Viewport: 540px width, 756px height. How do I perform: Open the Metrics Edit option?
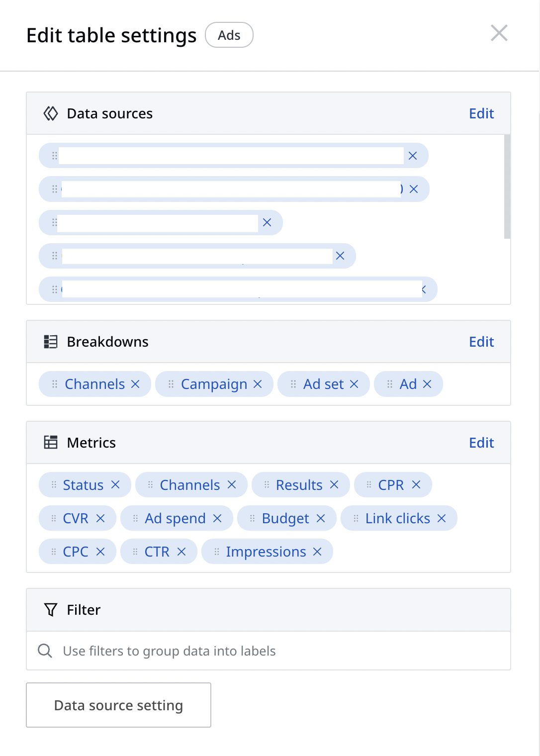[480, 442]
